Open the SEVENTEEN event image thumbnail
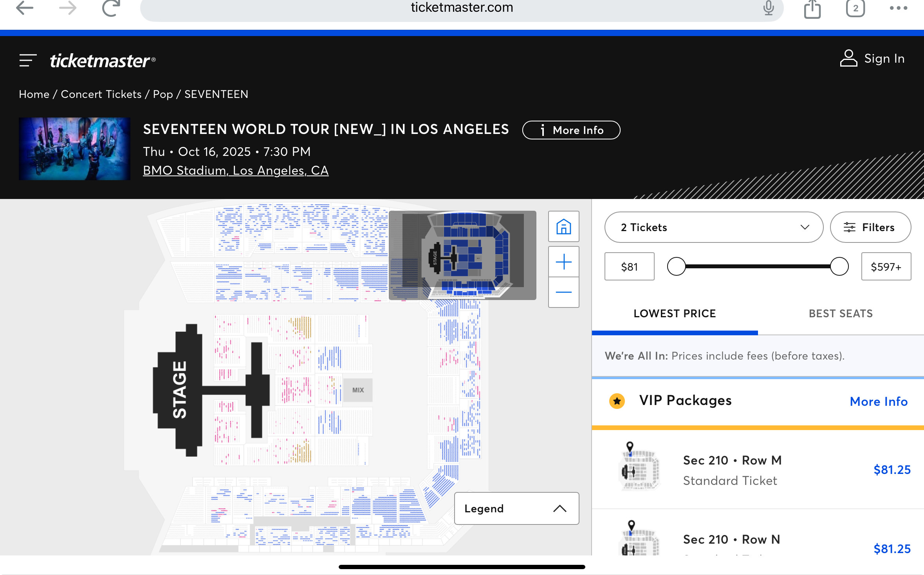This screenshot has width=924, height=575. coord(74,149)
